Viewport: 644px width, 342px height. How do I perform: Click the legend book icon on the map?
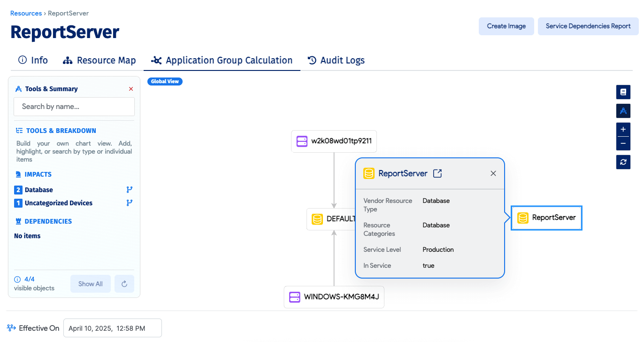click(x=623, y=92)
